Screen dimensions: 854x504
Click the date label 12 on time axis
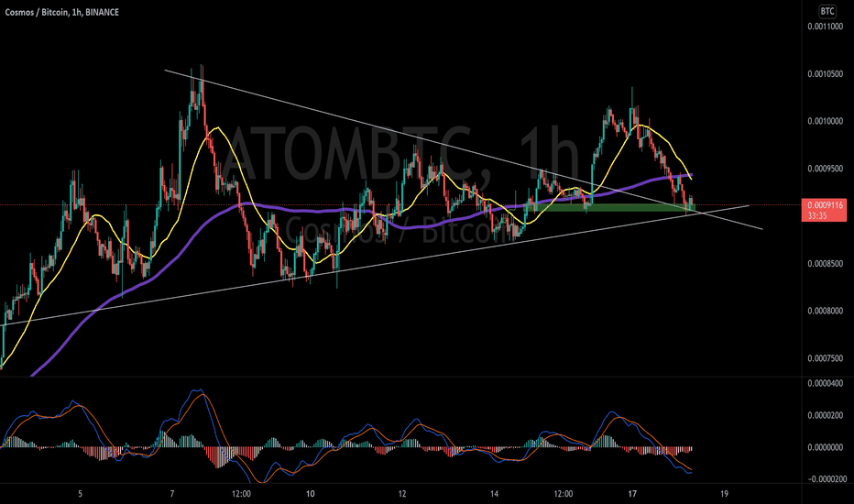tap(402, 494)
